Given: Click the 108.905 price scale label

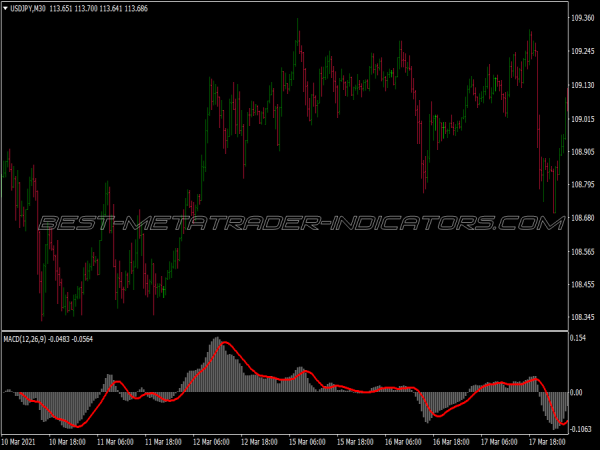Looking at the screenshot, I should tap(583, 152).
